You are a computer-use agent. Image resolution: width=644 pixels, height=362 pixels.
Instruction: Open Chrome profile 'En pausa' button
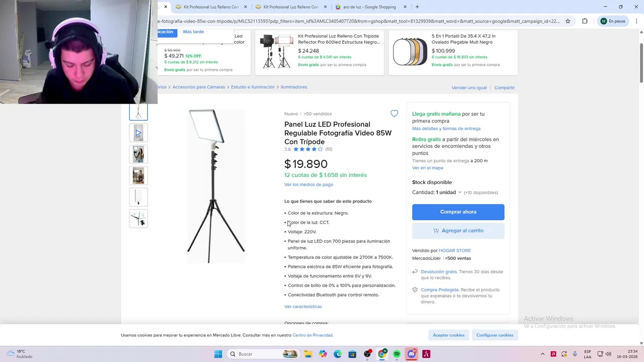coord(613,21)
